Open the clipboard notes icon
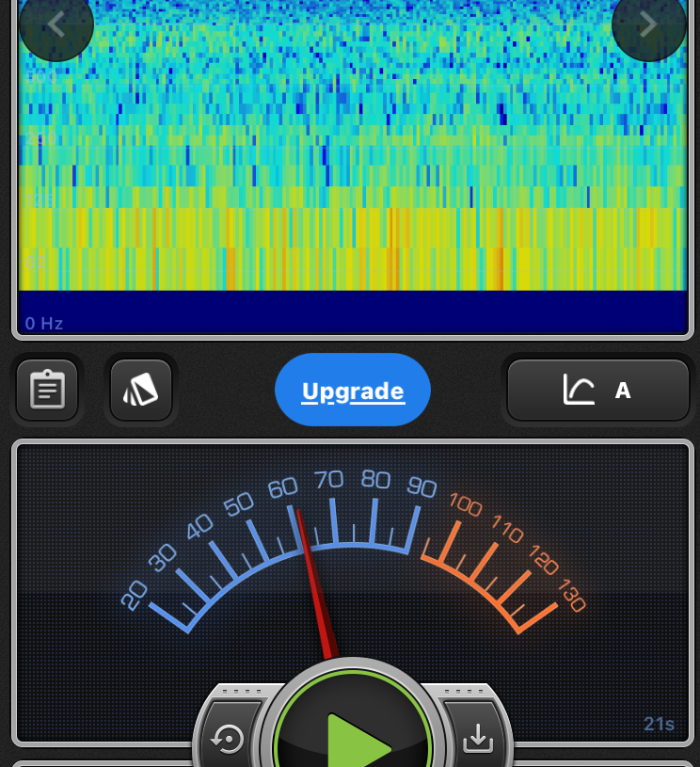Screen dimensions: 700x767 point(47,390)
